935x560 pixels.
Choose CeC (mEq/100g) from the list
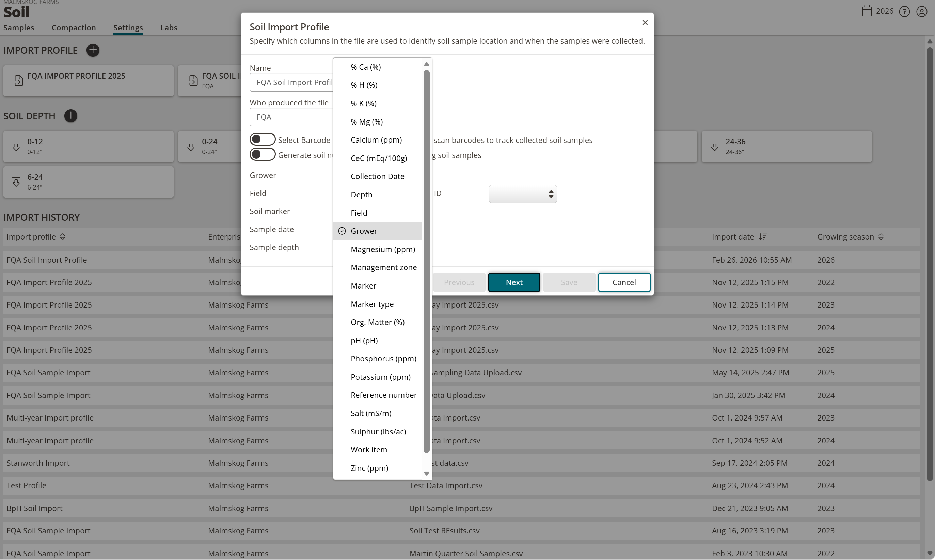[377, 158]
